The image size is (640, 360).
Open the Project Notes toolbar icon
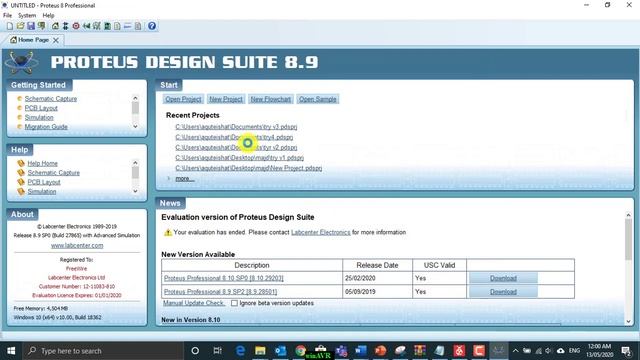(x=138, y=26)
